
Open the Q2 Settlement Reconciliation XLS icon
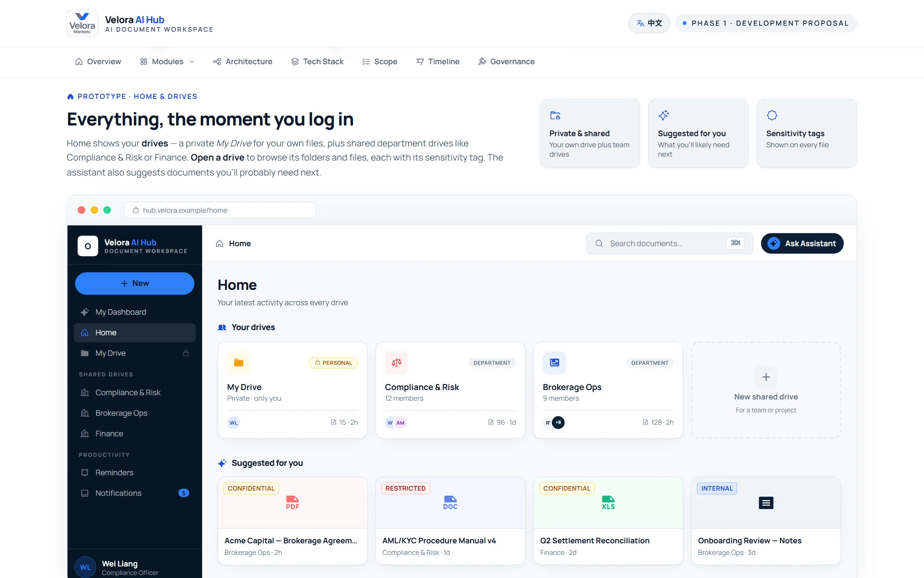click(608, 503)
